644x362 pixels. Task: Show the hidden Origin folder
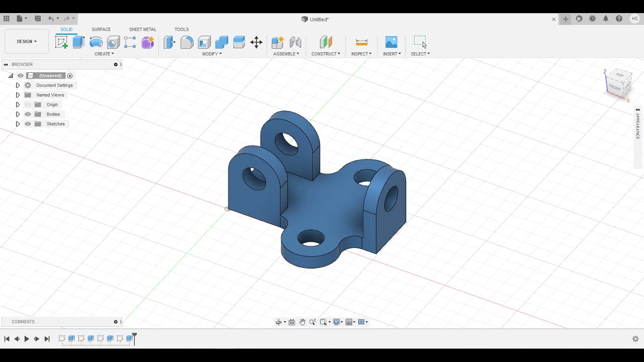pos(28,105)
